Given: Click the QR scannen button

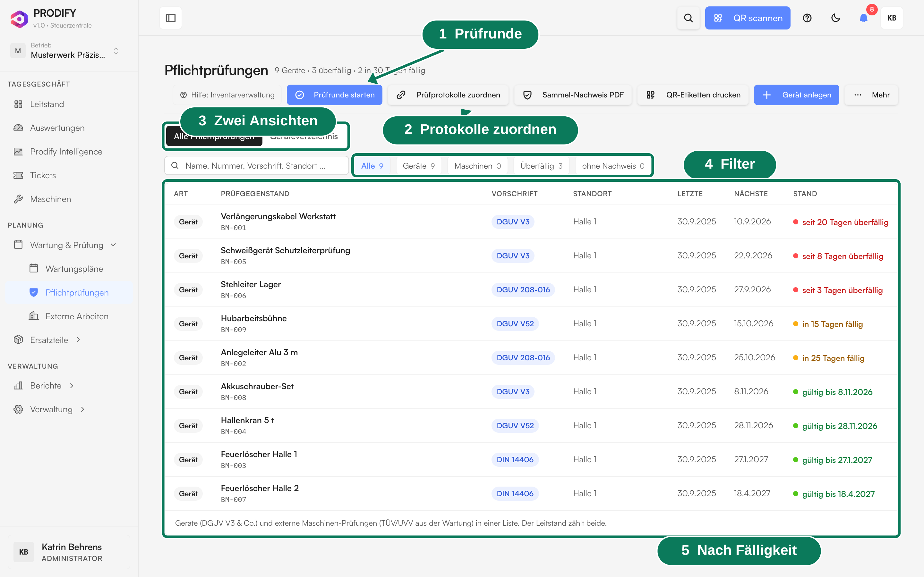Looking at the screenshot, I should 747,18.
